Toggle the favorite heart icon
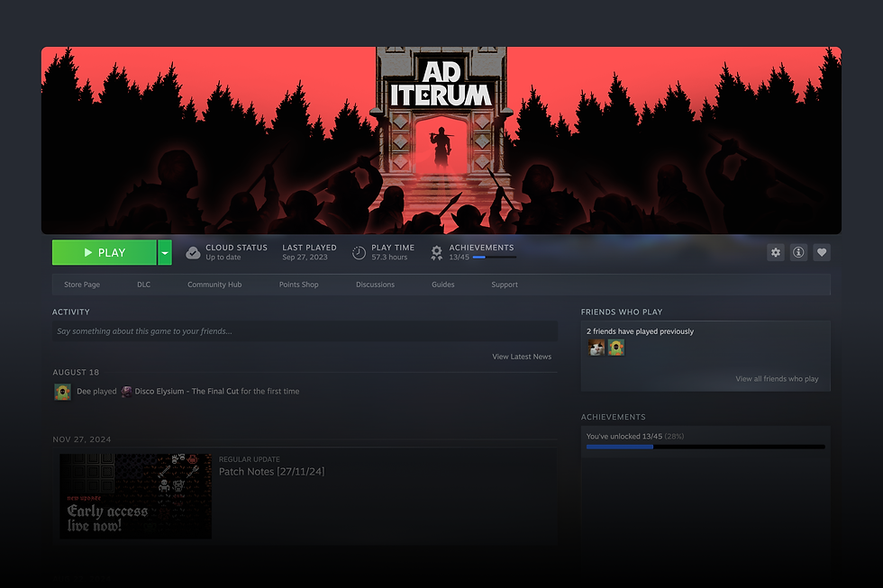The width and height of the screenshot is (883, 588). click(822, 252)
